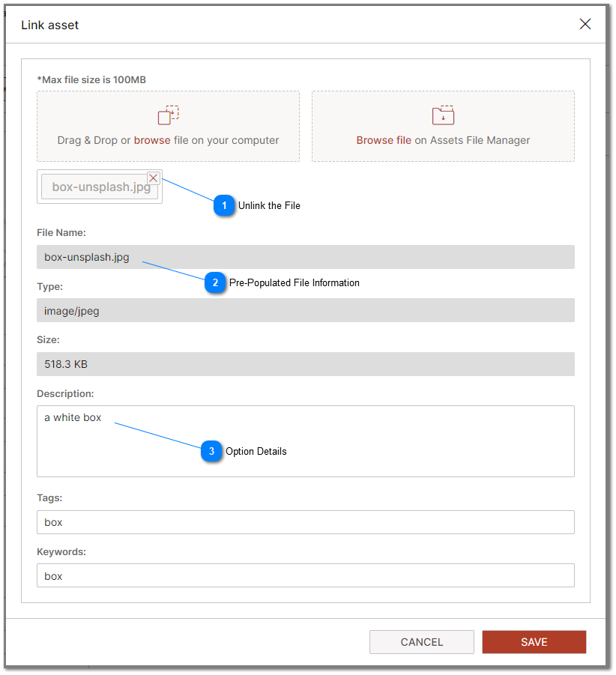The width and height of the screenshot is (616, 675).
Task: Select the File Name field showing box-unsplash.jpg
Action: pos(305,257)
